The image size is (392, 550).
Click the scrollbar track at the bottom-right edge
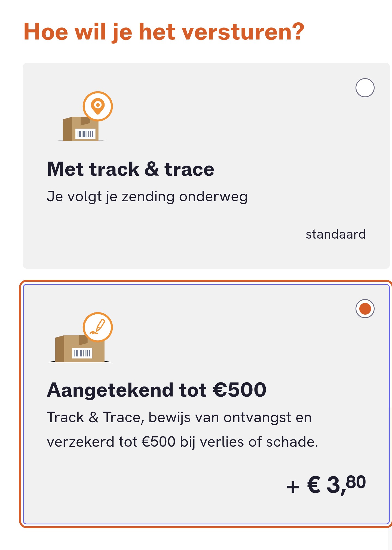tap(390, 539)
